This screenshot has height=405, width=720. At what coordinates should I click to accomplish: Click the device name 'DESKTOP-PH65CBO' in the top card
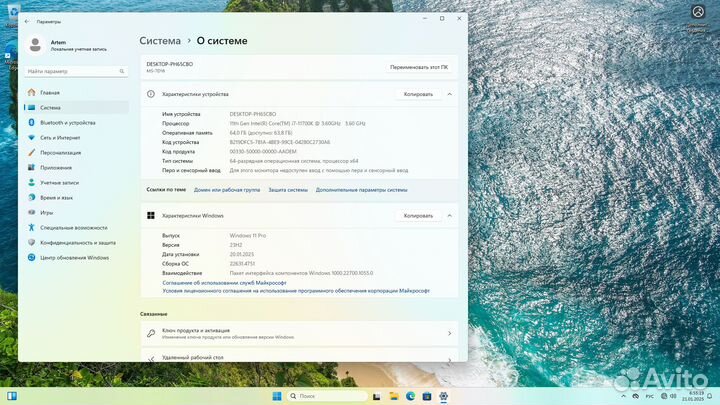169,64
